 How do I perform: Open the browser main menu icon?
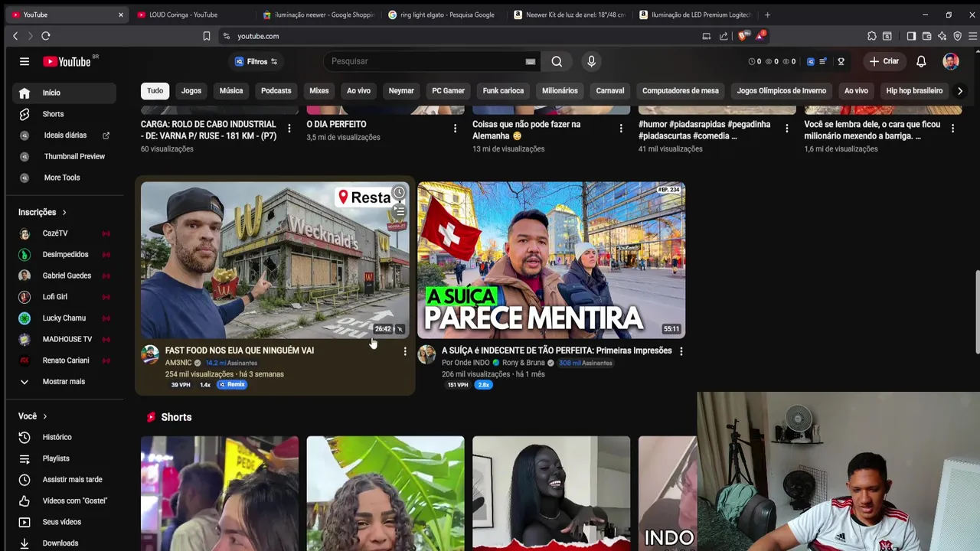[x=972, y=36]
